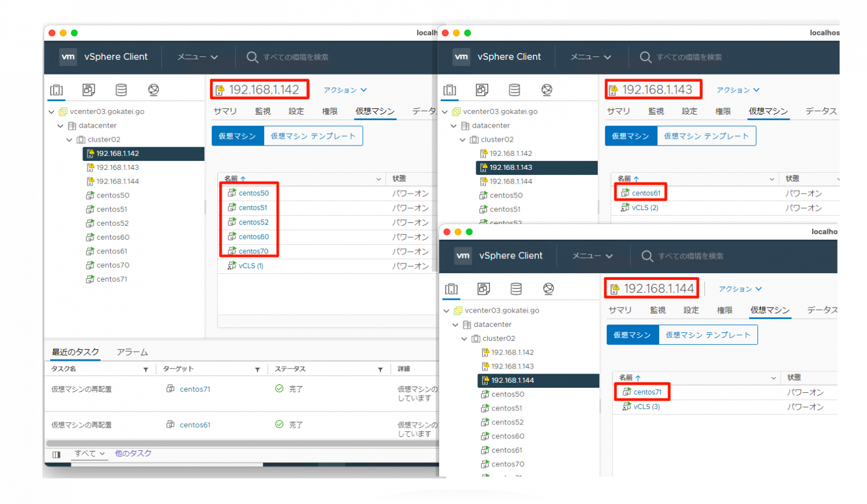Open the 名前 column options chevron
867x504 pixels.
(x=379, y=179)
